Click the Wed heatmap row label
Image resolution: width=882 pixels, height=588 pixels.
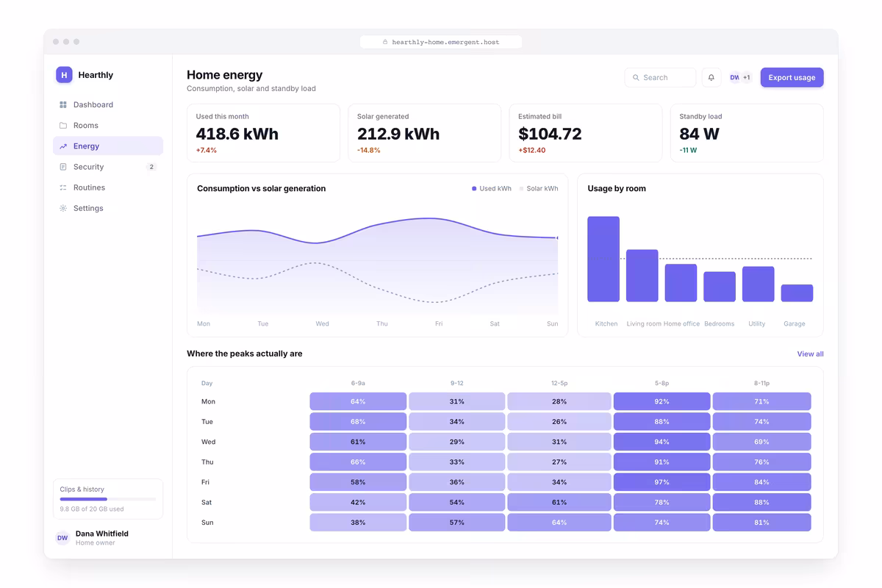208,442
